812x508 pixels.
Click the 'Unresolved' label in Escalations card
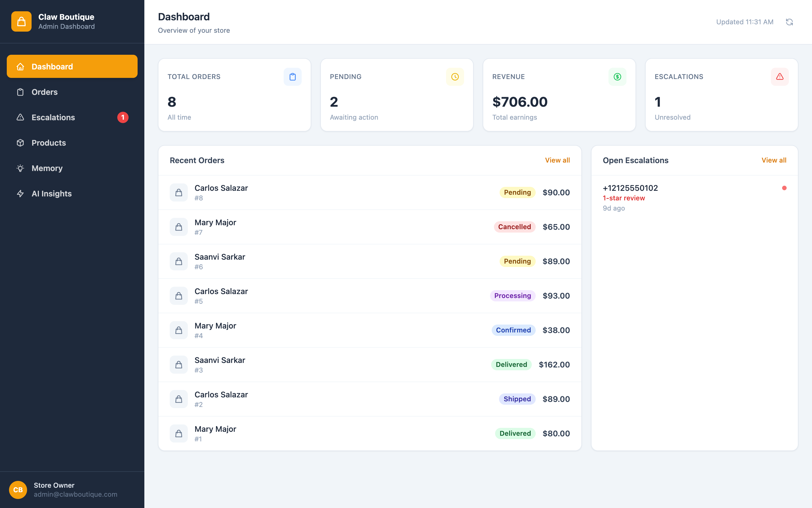point(672,117)
